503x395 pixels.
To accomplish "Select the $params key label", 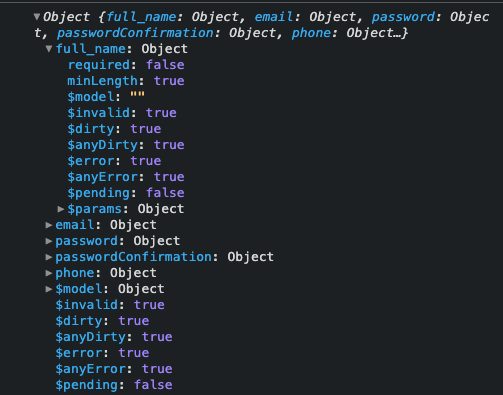I will (x=95, y=209).
